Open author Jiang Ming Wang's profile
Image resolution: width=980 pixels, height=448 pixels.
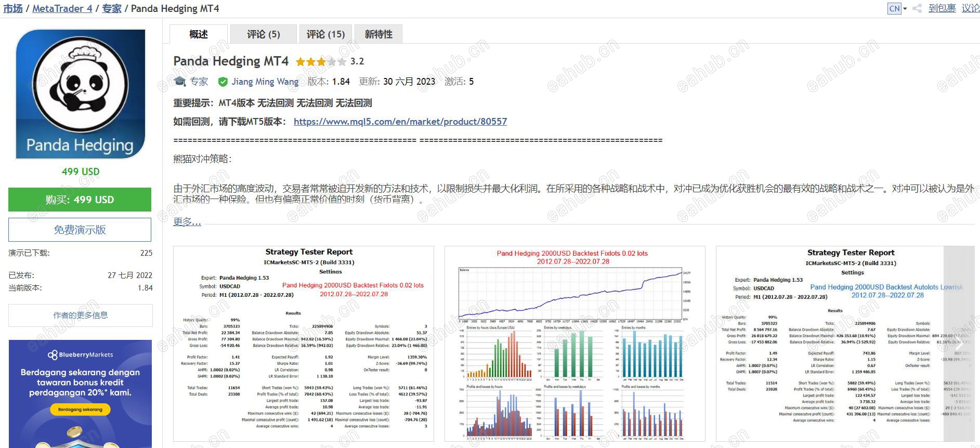coord(265,82)
